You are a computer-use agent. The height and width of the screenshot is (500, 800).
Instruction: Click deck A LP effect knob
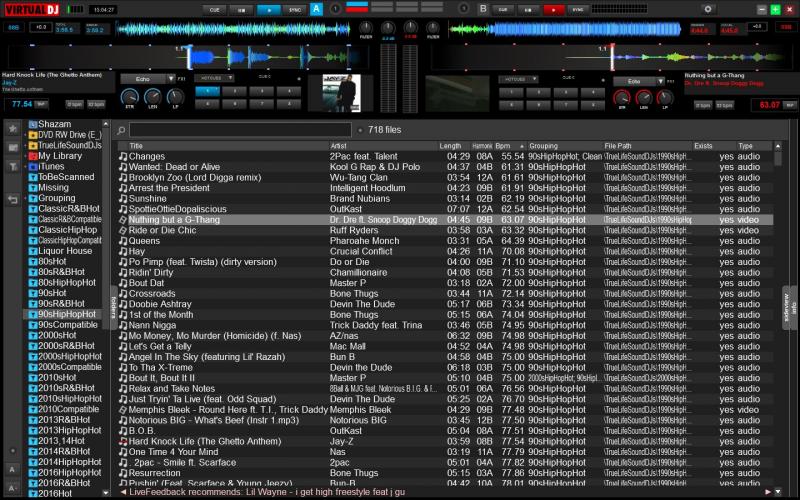point(175,96)
